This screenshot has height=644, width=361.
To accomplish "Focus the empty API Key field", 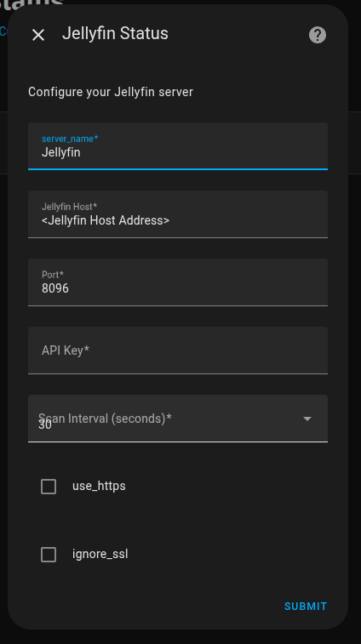I will [x=178, y=350].
